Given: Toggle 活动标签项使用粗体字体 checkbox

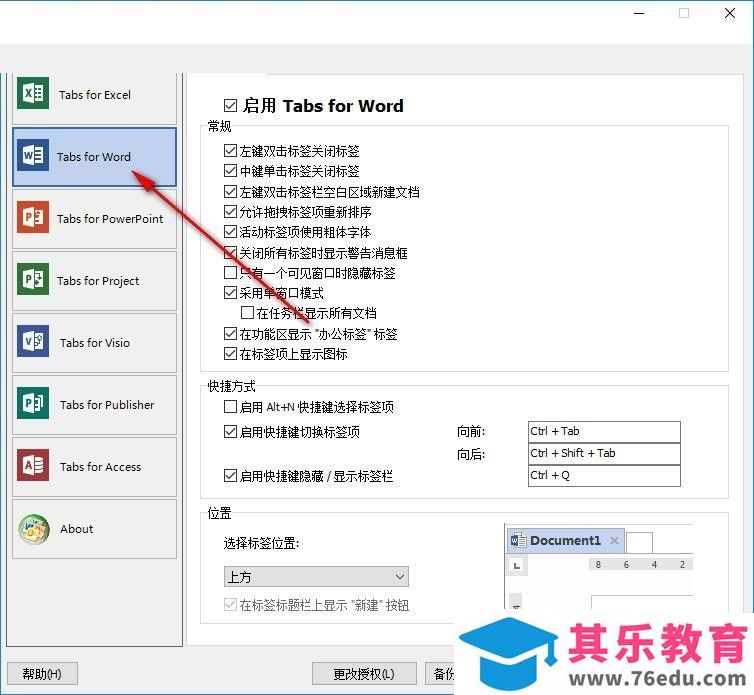Looking at the screenshot, I should click(x=230, y=232).
